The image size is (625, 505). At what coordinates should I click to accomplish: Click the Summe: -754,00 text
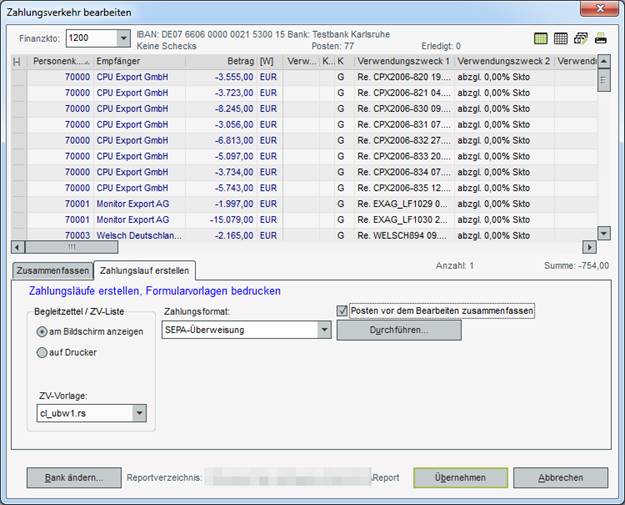point(576,266)
